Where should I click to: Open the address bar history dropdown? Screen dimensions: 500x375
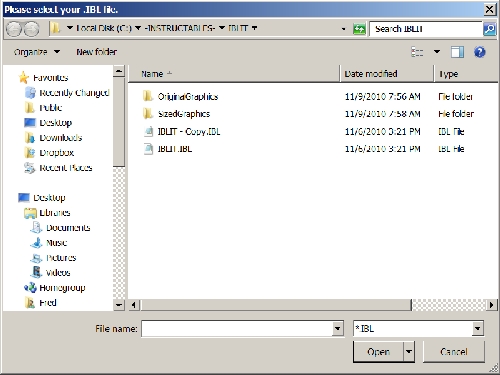point(344,29)
